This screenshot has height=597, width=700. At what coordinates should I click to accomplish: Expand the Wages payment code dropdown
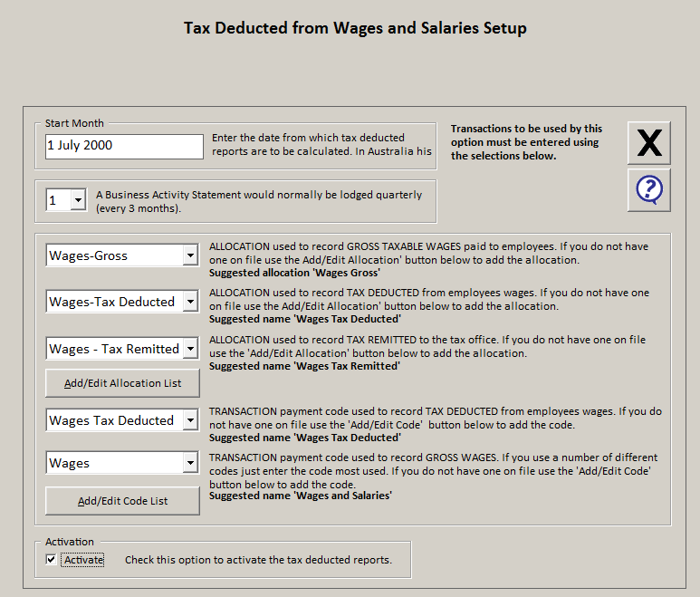[191, 463]
